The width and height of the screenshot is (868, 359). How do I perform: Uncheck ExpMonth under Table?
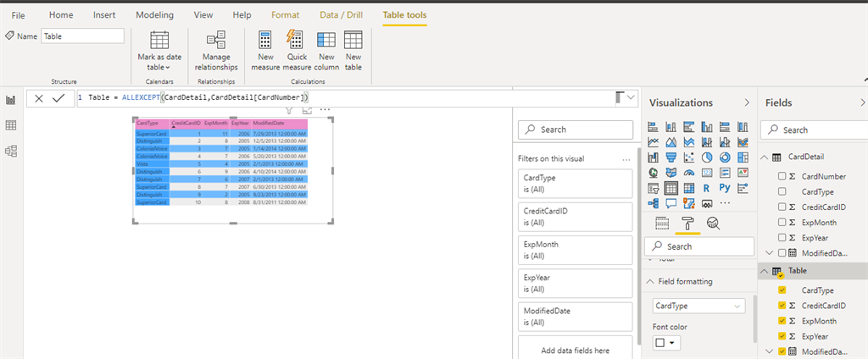pyautogui.click(x=782, y=321)
